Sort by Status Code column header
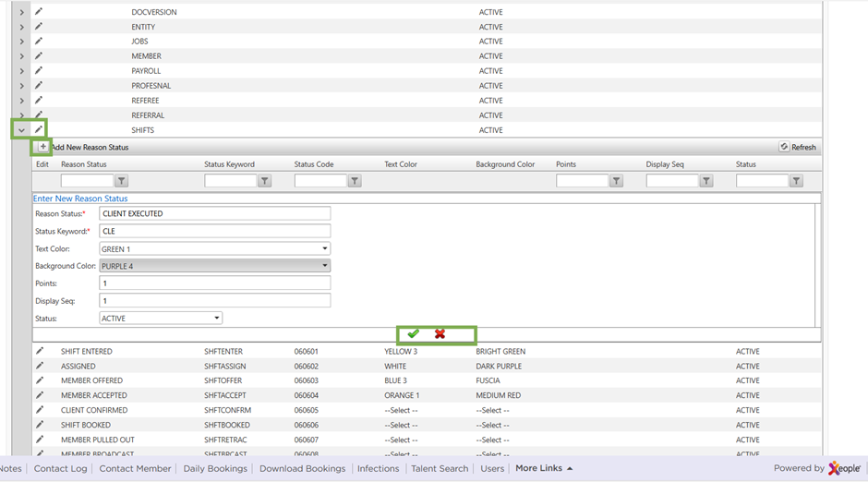Image resolution: width=868 pixels, height=482 pixels. [314, 164]
